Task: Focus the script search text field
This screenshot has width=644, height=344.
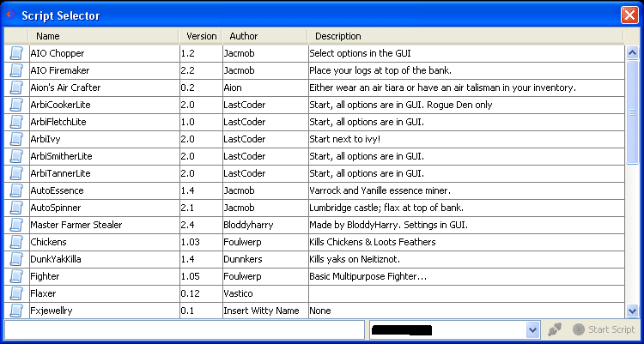Action: [185, 329]
